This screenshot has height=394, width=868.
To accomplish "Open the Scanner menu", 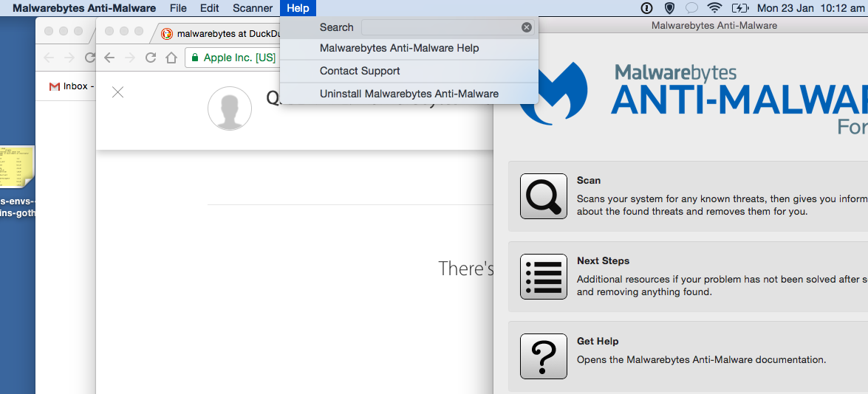I will pos(253,8).
